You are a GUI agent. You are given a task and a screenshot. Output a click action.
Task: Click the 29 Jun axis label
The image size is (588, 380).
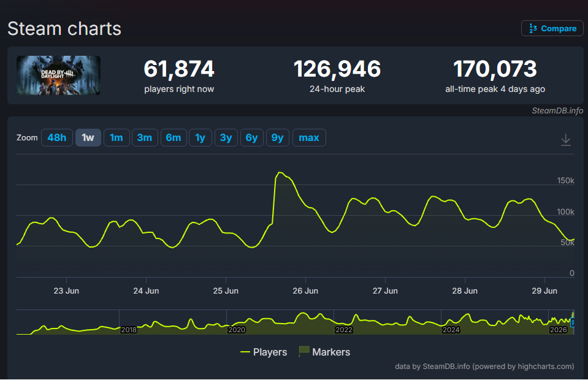pos(544,291)
